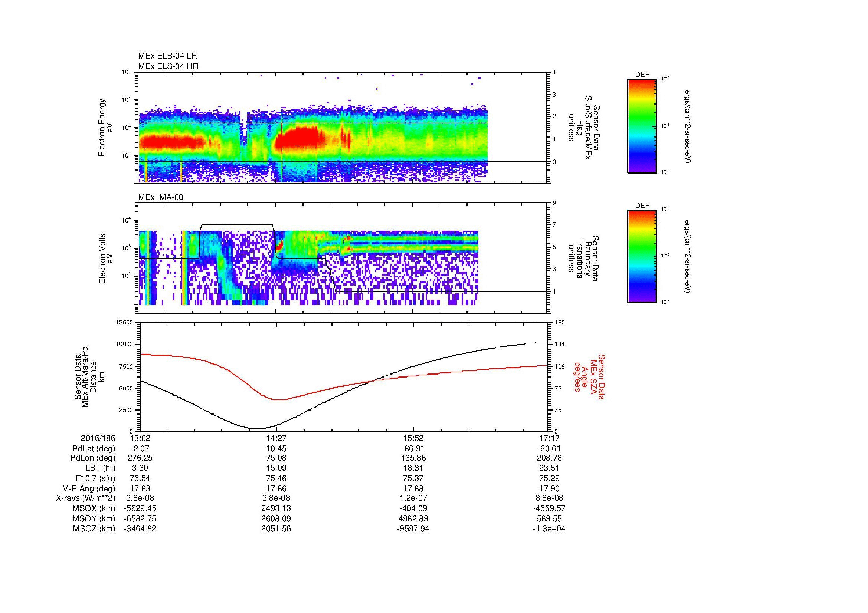Click MSOZ value '-1.3e+04'

[549, 529]
